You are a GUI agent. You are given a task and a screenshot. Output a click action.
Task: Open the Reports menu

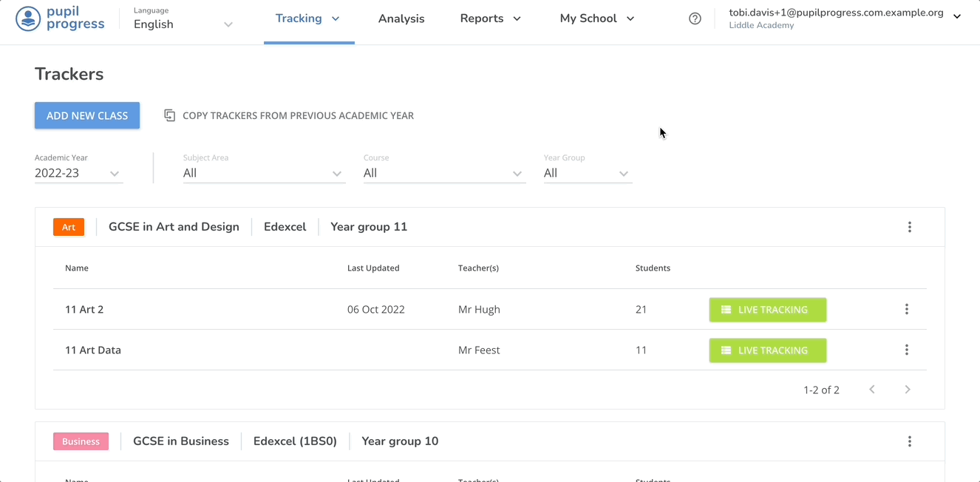coord(490,18)
